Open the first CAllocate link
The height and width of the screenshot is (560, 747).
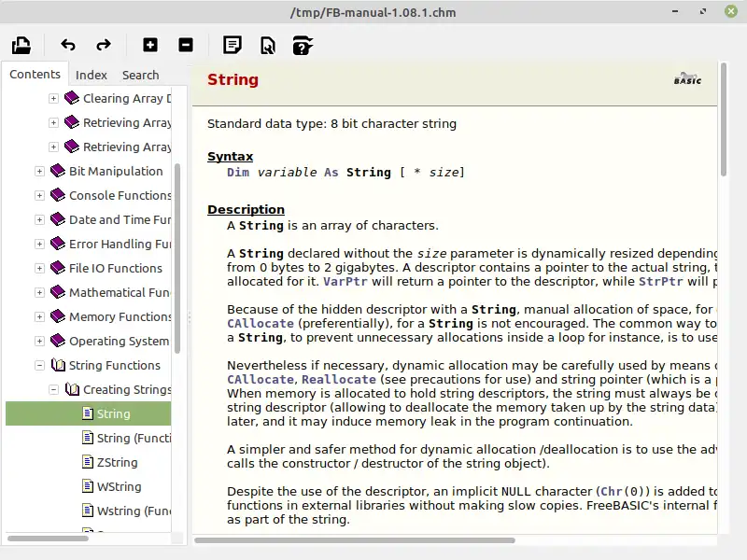261,323
